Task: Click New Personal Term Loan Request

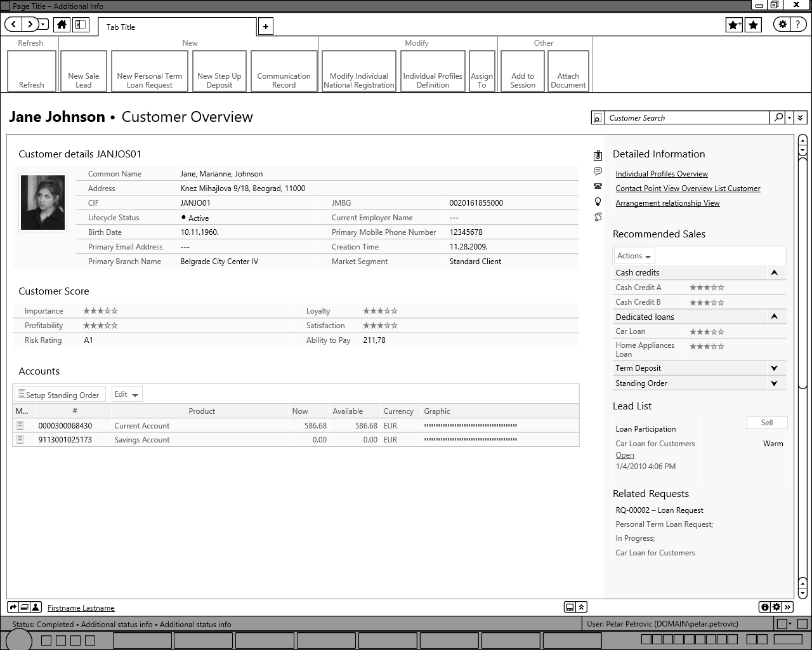Action: click(x=150, y=71)
